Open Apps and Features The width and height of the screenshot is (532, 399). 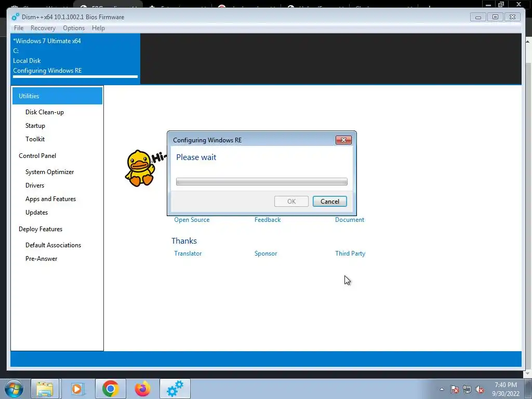[x=50, y=199]
